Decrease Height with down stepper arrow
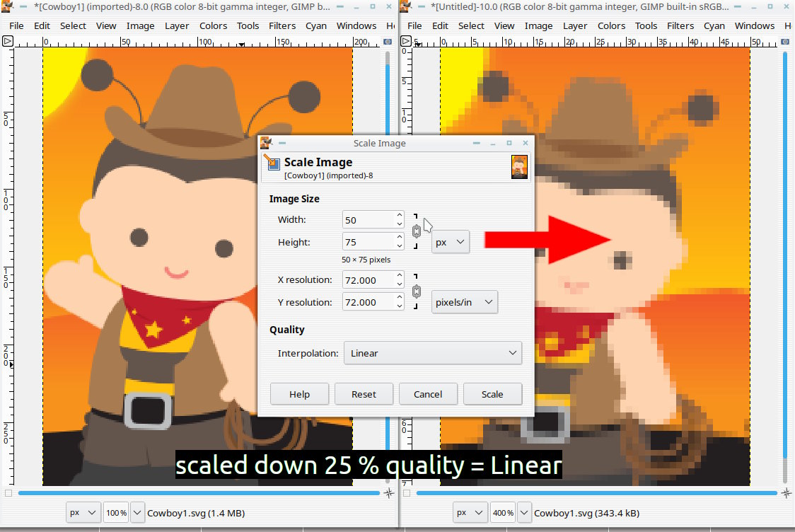 (400, 246)
